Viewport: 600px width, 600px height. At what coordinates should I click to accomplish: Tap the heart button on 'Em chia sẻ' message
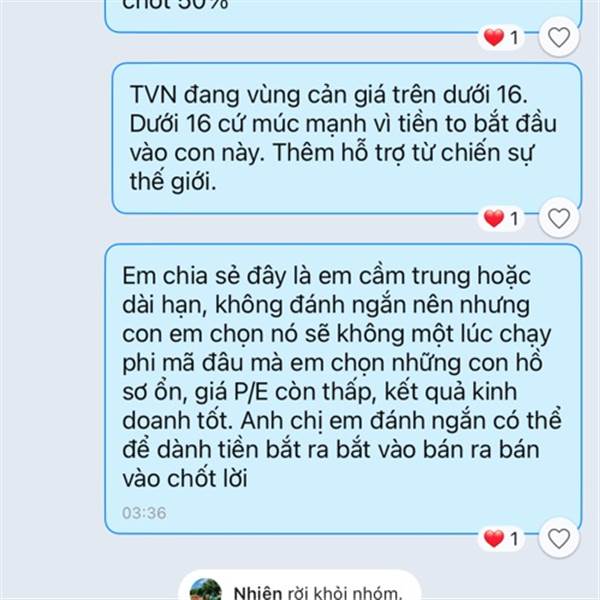tap(559, 538)
